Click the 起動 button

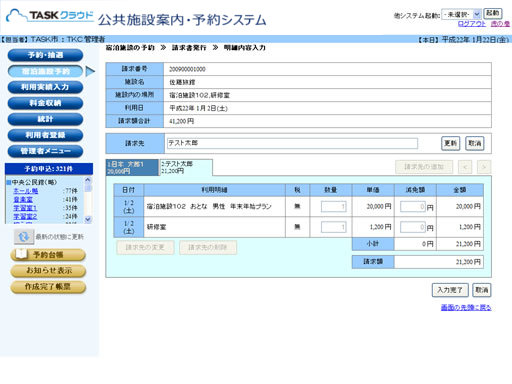click(x=493, y=13)
